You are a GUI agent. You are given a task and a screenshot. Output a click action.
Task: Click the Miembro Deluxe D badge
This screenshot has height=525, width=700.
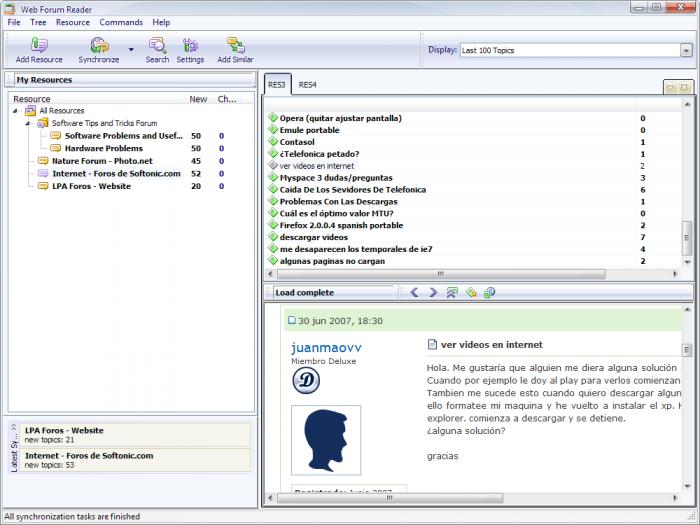[306, 380]
